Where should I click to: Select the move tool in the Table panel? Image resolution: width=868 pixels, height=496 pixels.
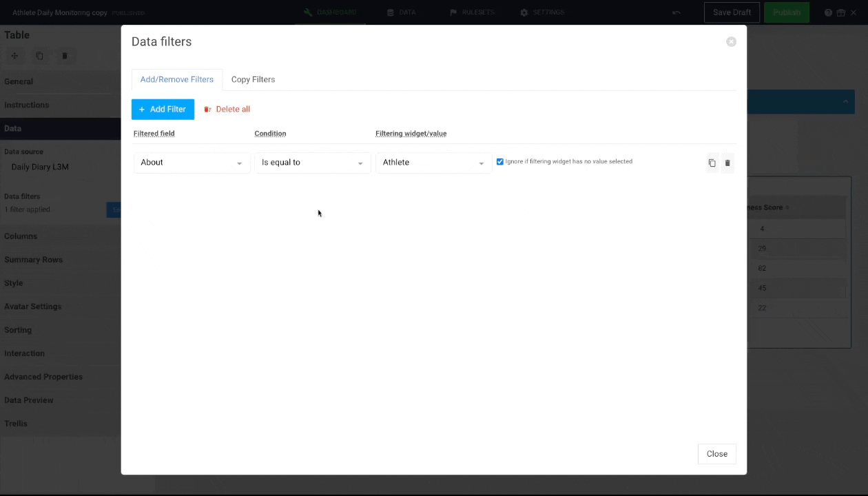[14, 56]
